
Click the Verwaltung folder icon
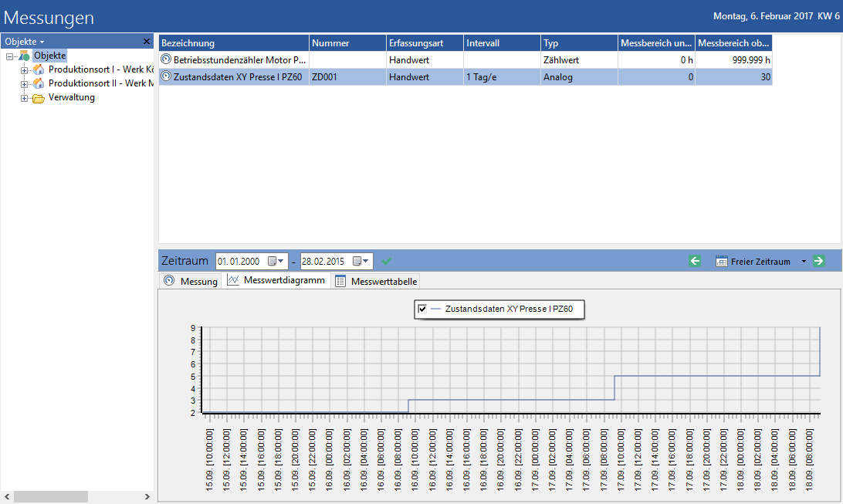point(38,98)
